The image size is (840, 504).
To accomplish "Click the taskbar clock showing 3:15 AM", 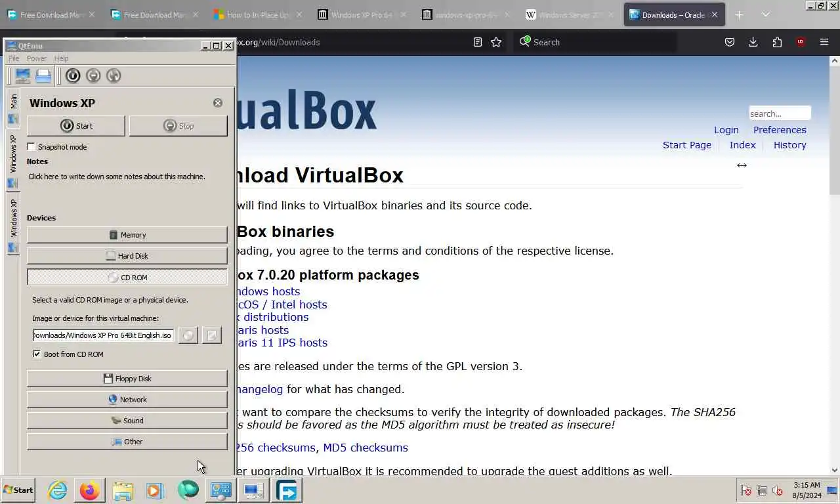I will click(x=807, y=490).
